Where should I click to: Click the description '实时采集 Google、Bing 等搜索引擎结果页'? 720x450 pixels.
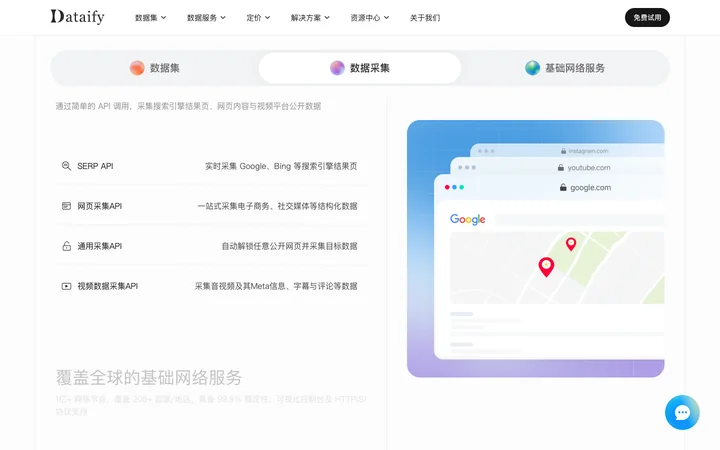click(281, 166)
